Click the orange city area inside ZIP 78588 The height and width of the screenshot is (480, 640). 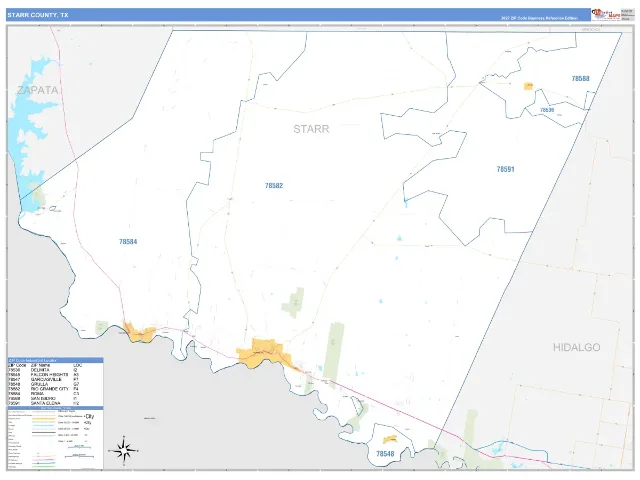529,86
